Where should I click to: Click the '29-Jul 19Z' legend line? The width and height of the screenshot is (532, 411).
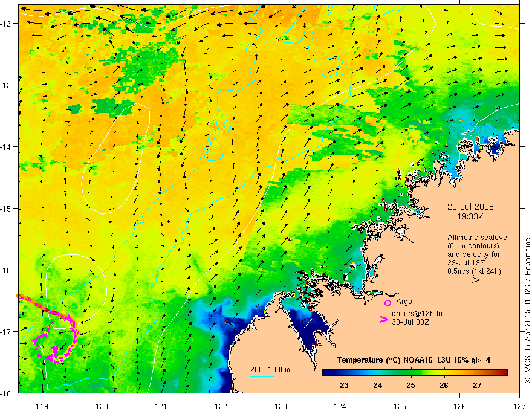tap(466, 263)
